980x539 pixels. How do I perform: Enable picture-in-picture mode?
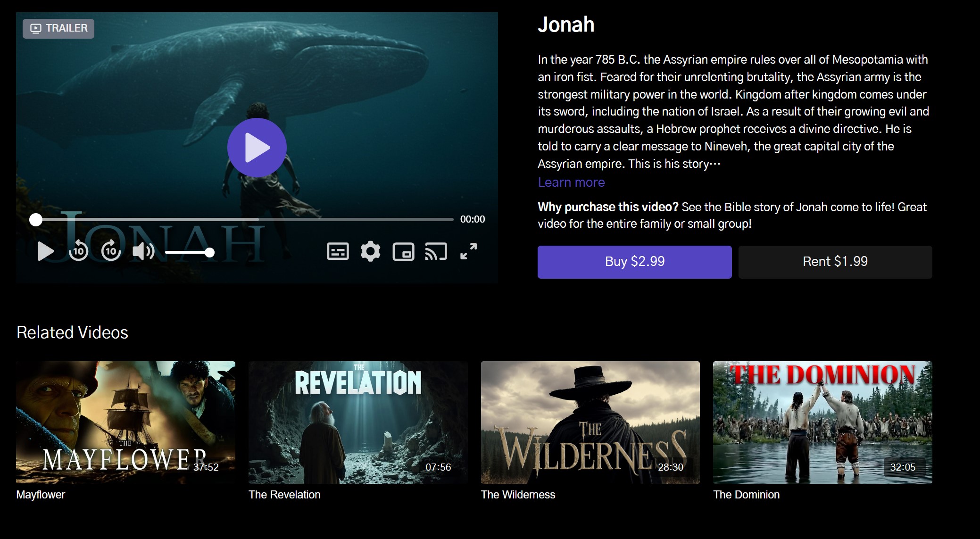pyautogui.click(x=403, y=251)
